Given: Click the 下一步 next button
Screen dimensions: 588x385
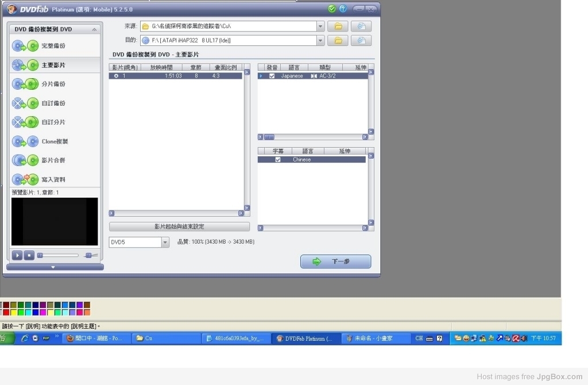Looking at the screenshot, I should coord(336,261).
